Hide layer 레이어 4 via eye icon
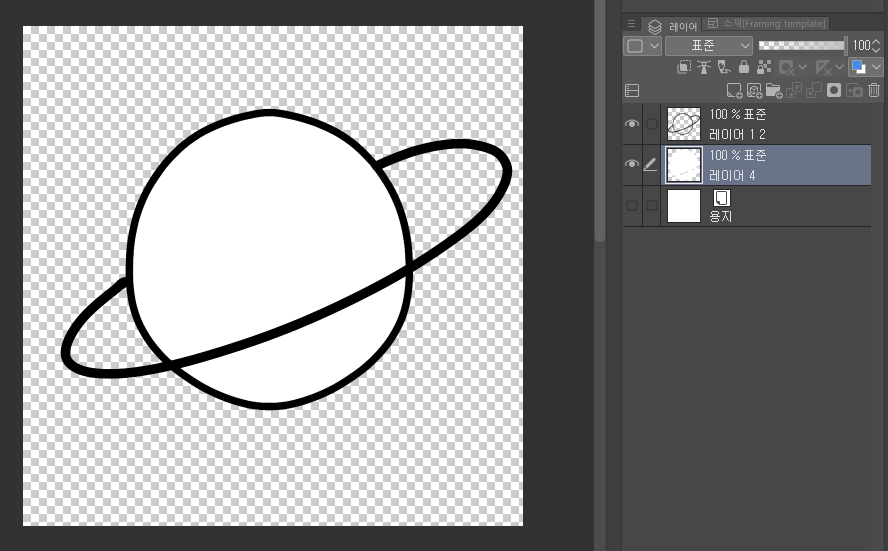 pos(631,164)
